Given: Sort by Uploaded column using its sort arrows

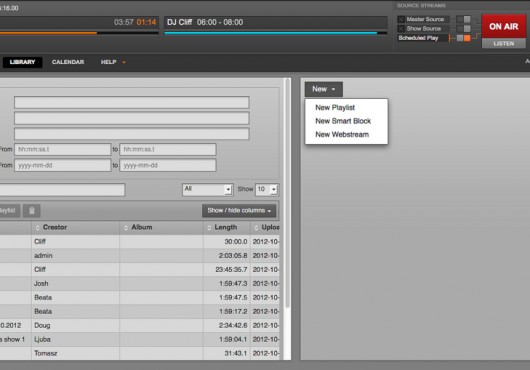Looking at the screenshot, I should click(x=256, y=228).
